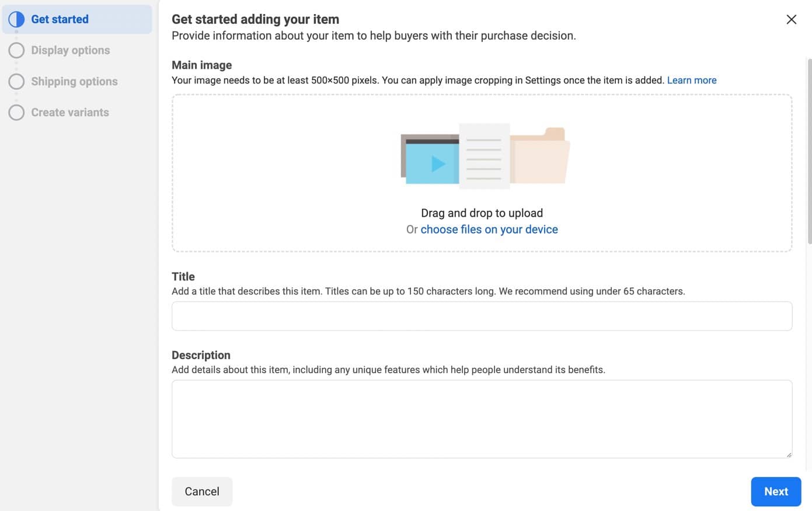
Task: Go to Display options step
Action: pyautogui.click(x=70, y=50)
